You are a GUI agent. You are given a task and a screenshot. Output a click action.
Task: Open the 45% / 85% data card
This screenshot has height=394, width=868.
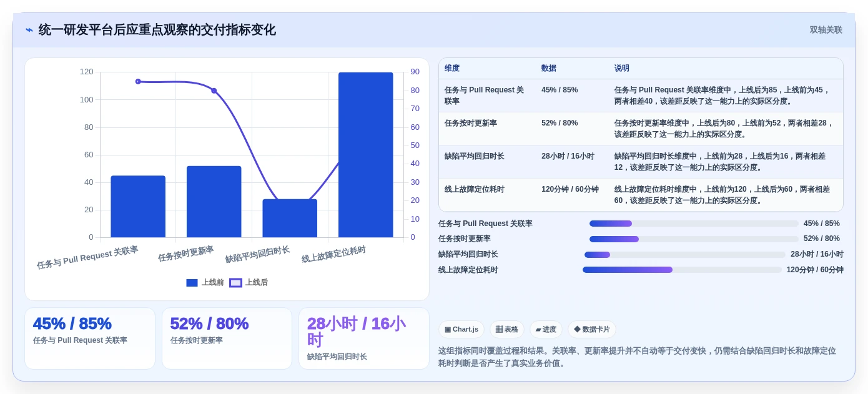(90, 338)
